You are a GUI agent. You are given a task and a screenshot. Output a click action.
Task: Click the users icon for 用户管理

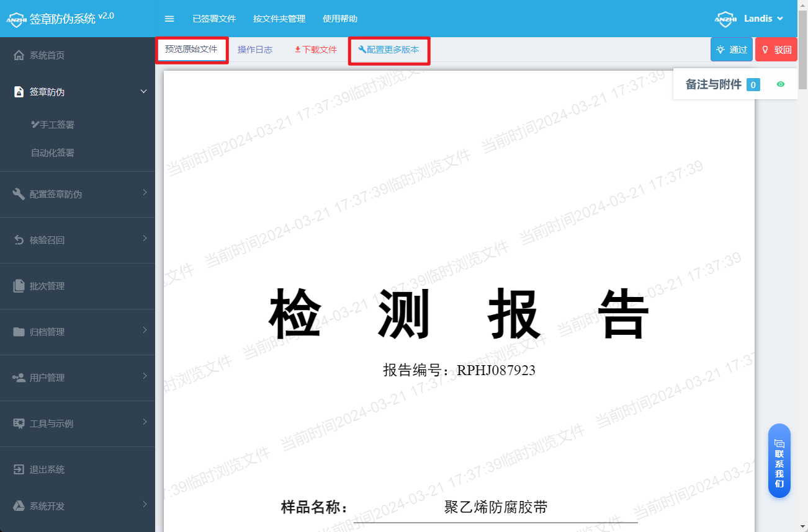pos(19,378)
